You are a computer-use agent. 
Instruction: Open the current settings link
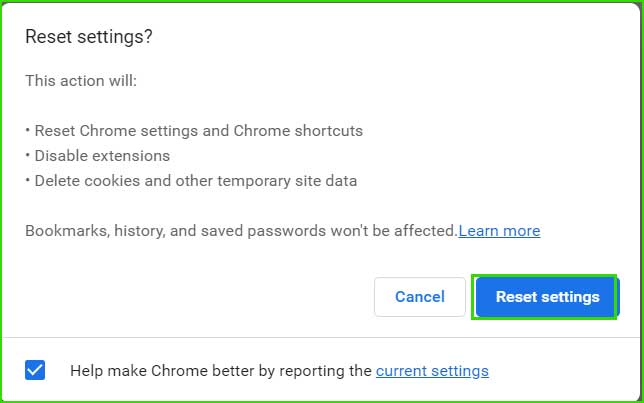(x=432, y=371)
